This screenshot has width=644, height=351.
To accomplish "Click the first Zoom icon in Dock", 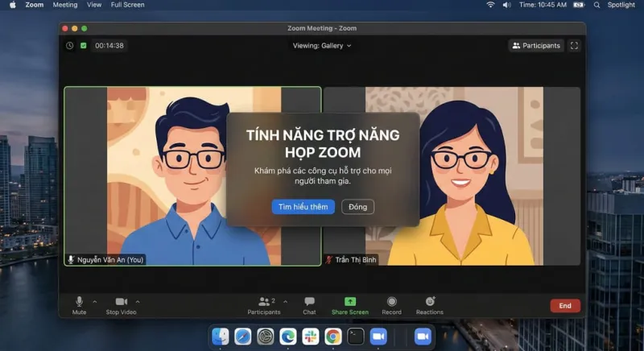I will [x=378, y=337].
